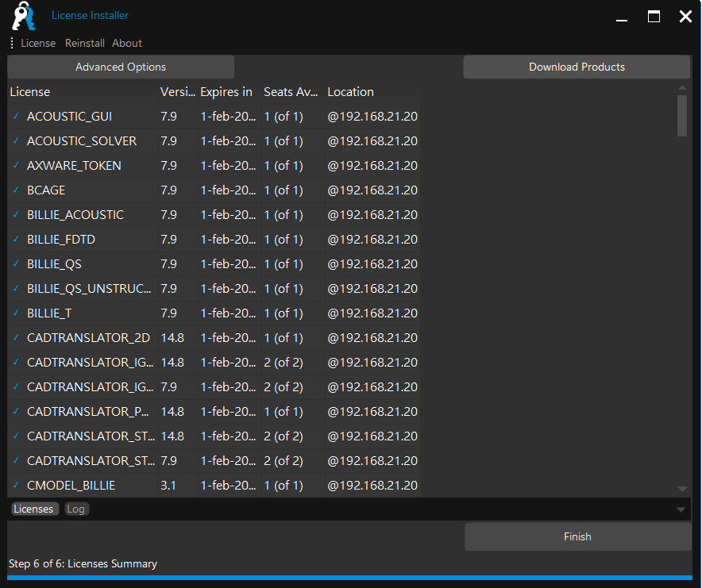The height and width of the screenshot is (588, 702).
Task: Open the Reinstall menu
Action: tap(85, 43)
